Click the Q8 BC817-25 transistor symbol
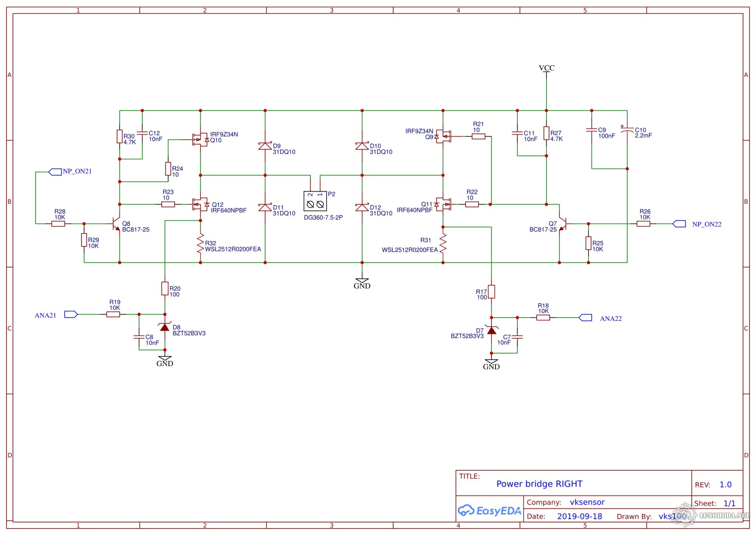 coord(117,224)
